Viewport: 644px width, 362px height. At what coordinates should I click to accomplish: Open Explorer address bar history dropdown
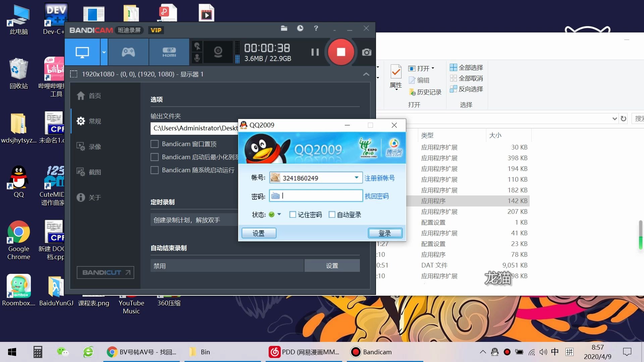coord(614,118)
